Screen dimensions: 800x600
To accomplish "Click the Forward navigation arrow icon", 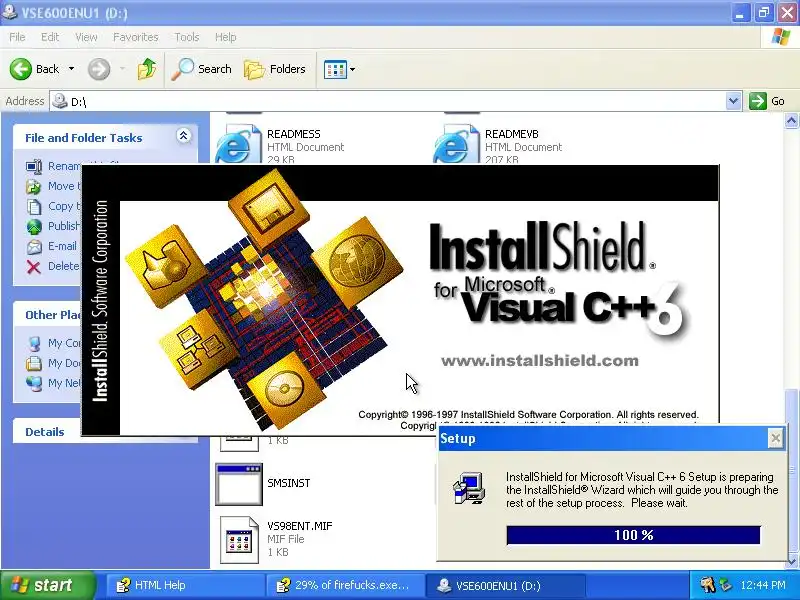I will (99, 69).
